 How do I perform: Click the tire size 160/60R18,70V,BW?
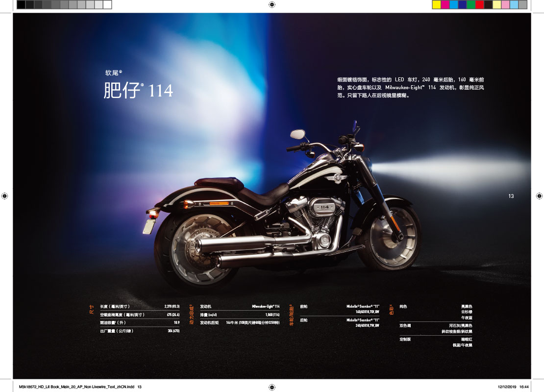click(368, 312)
